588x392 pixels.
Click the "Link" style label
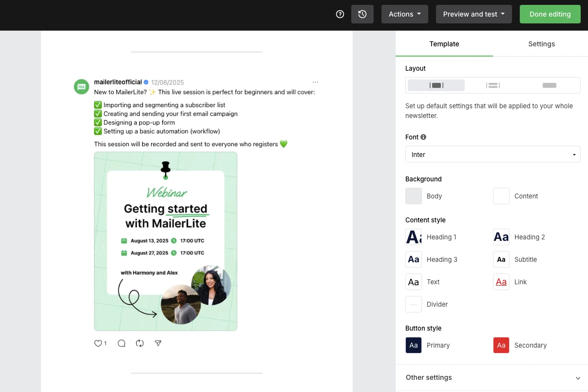click(520, 282)
